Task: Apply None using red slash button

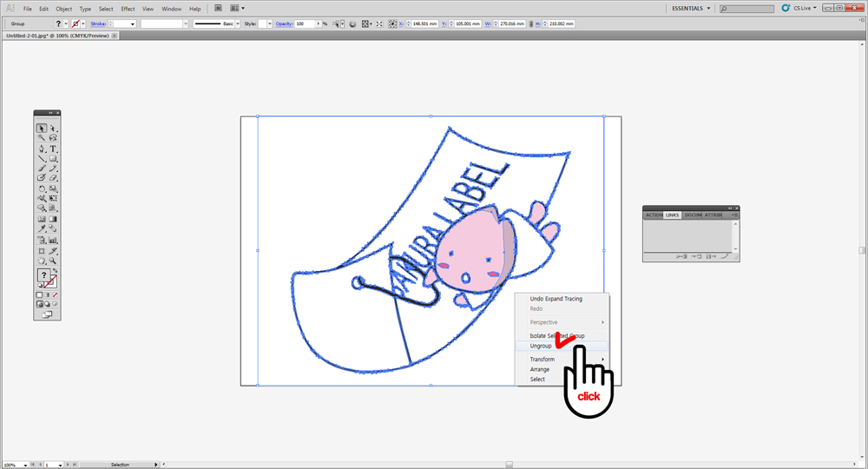Action: pyautogui.click(x=55, y=294)
